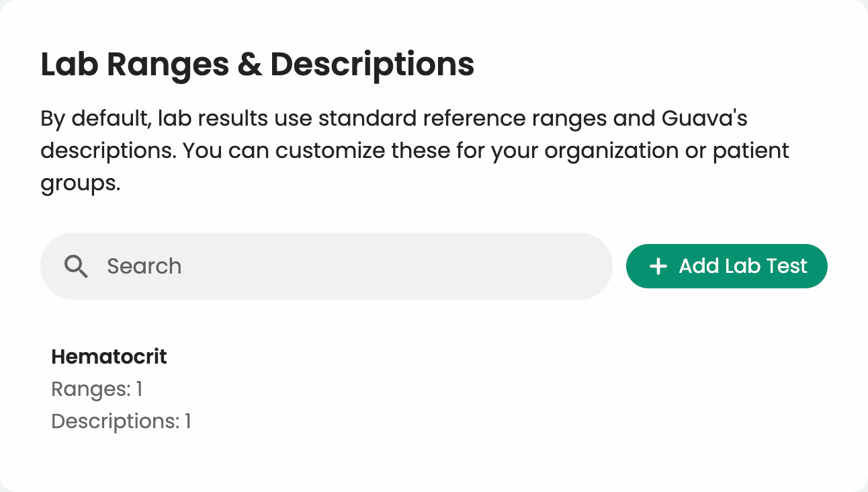Select the search icon inside the search bar

76,266
